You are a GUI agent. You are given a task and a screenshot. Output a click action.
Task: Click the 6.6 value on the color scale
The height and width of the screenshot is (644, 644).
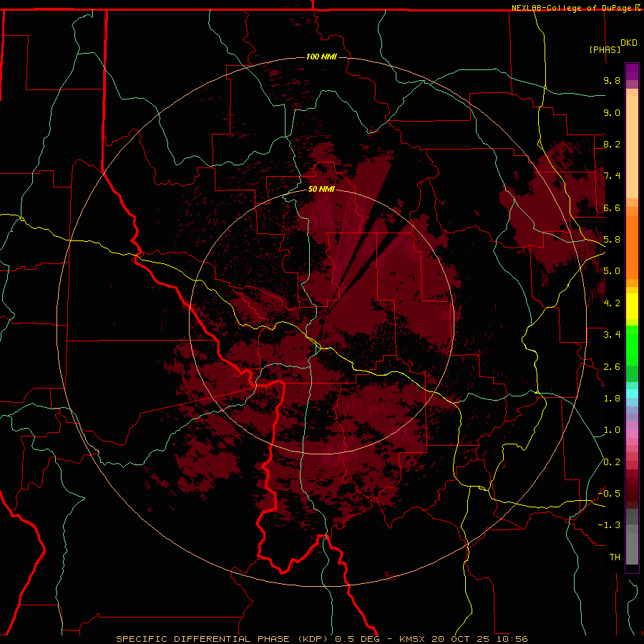click(612, 208)
